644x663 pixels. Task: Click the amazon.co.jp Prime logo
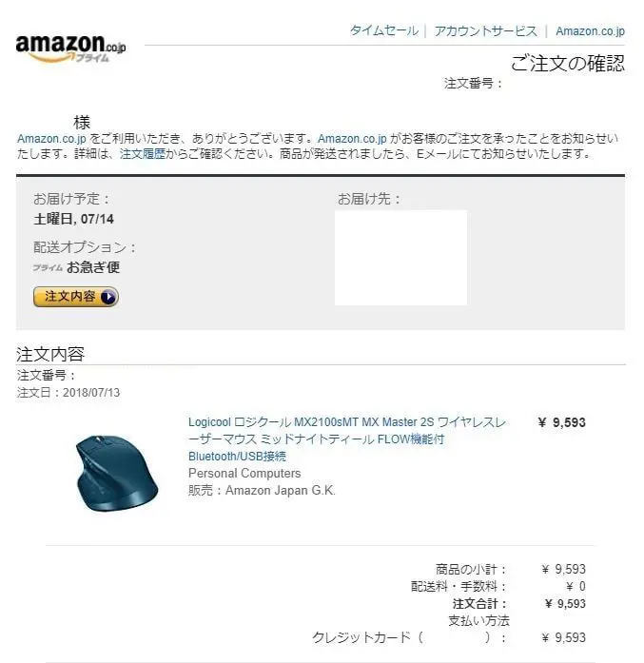[x=70, y=49]
